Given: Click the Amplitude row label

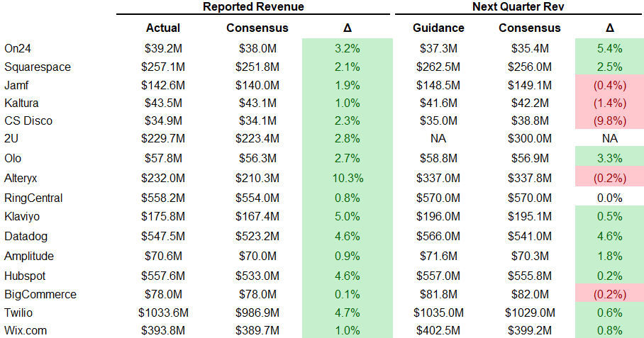Looking at the screenshot, I should pos(29,256).
